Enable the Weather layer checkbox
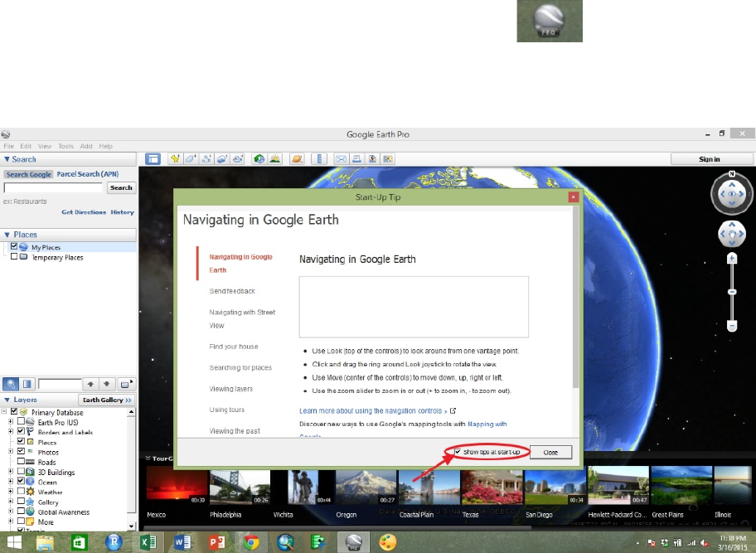Image resolution: width=756 pixels, height=553 pixels. (21, 491)
